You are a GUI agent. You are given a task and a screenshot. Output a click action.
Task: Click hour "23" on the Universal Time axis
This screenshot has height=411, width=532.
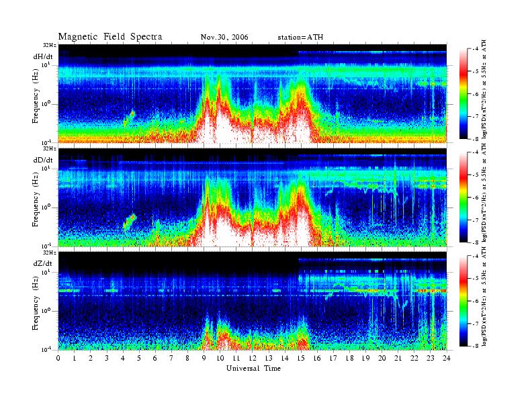pyautogui.click(x=430, y=358)
